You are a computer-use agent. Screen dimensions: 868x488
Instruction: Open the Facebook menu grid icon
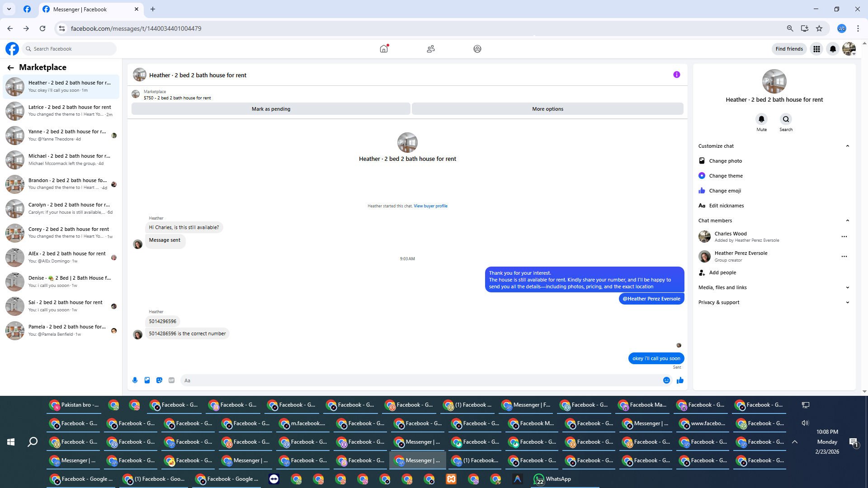click(816, 49)
